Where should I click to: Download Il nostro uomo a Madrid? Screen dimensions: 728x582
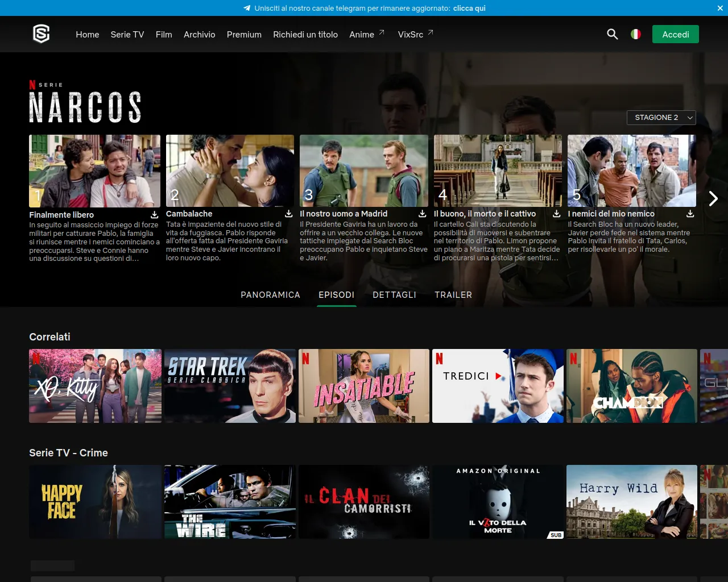click(422, 214)
